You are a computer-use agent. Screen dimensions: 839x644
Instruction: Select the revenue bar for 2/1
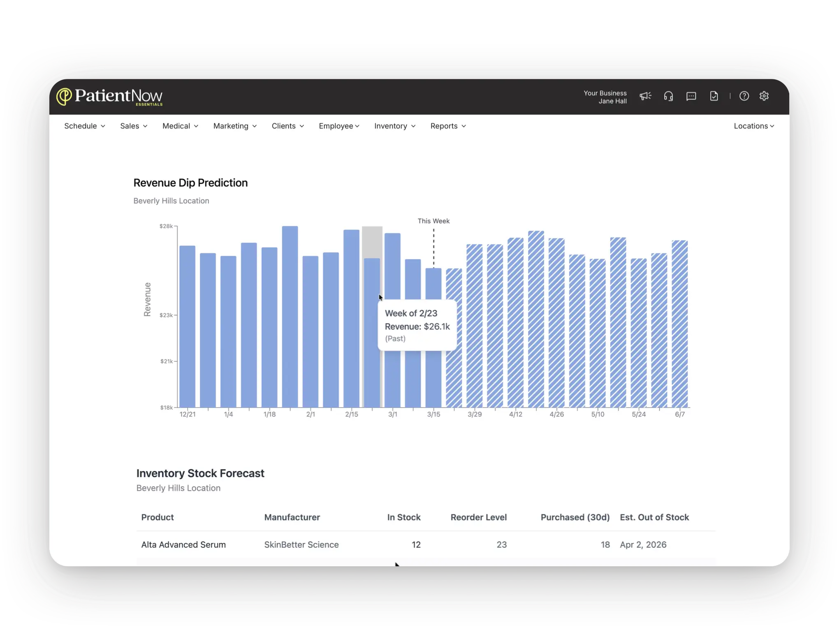coord(311,331)
